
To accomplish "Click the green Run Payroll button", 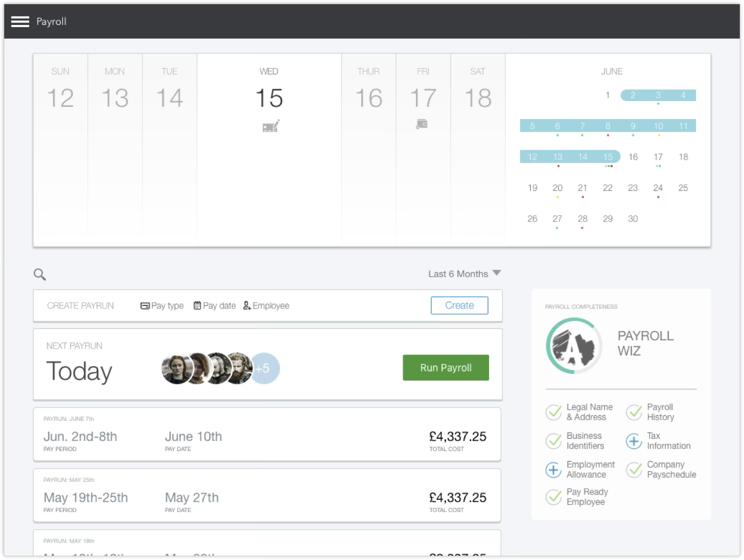I will pyautogui.click(x=446, y=368).
